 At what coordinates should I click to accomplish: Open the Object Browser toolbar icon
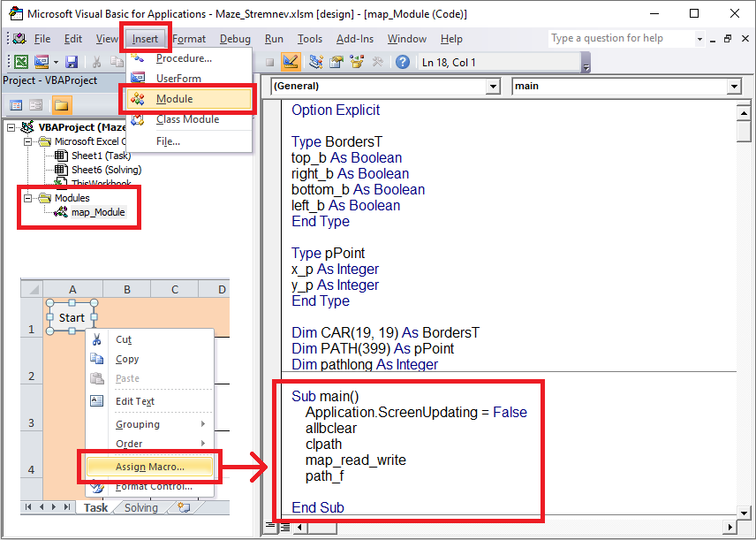(x=357, y=62)
